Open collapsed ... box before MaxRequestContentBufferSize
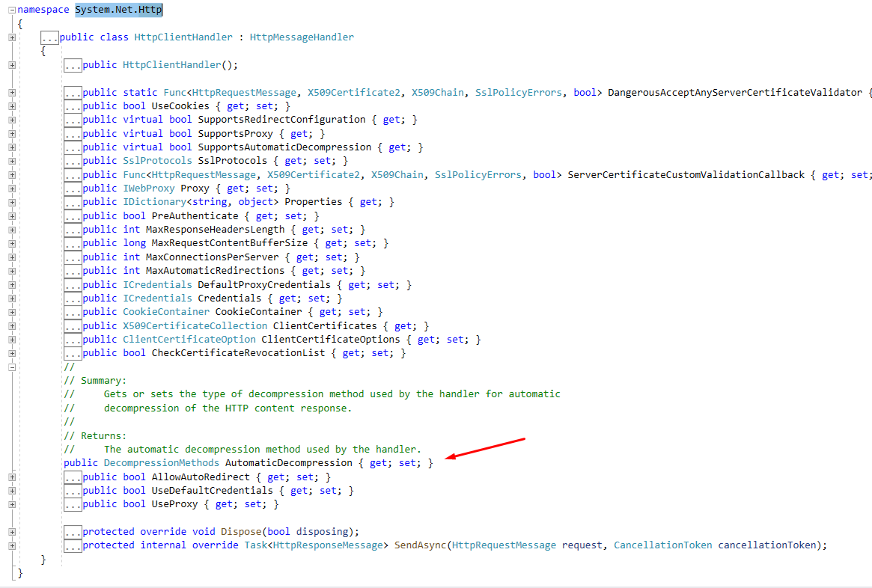Viewport: 872px width, 588px height. (x=73, y=244)
